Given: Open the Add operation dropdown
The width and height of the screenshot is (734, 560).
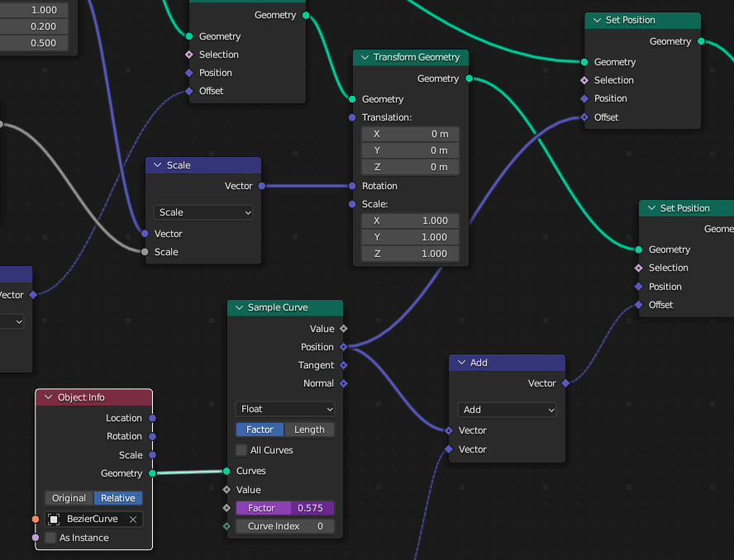Looking at the screenshot, I should click(507, 410).
